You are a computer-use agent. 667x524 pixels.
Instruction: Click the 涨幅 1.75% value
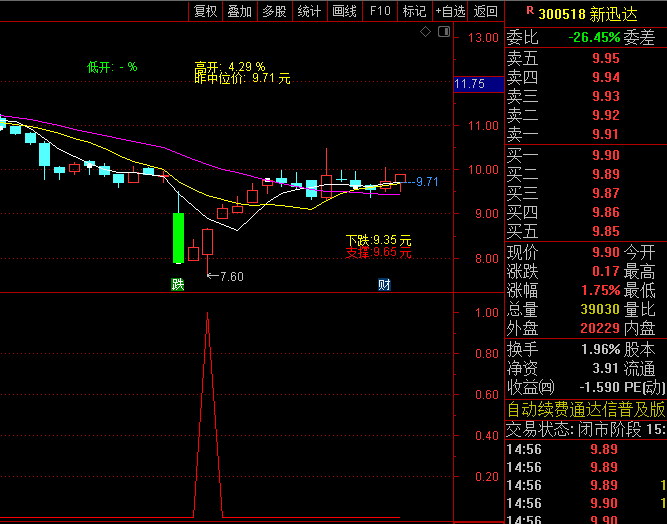(601, 290)
